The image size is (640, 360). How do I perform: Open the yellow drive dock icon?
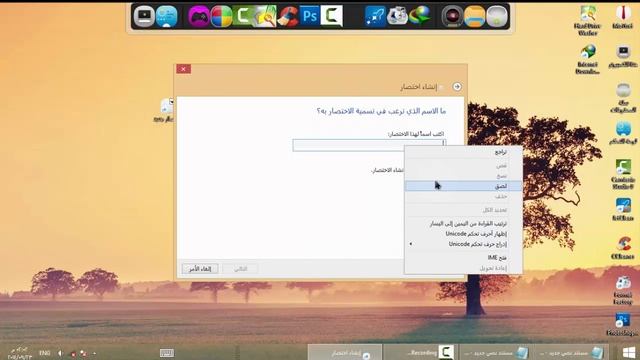pyautogui.click(x=474, y=17)
